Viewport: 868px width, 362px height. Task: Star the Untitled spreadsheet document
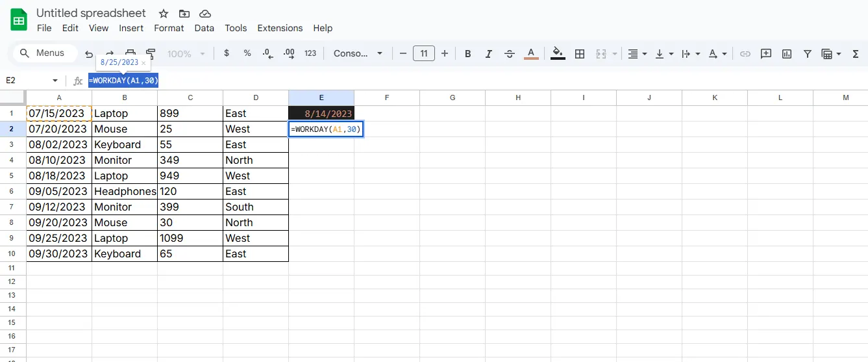[x=164, y=14]
